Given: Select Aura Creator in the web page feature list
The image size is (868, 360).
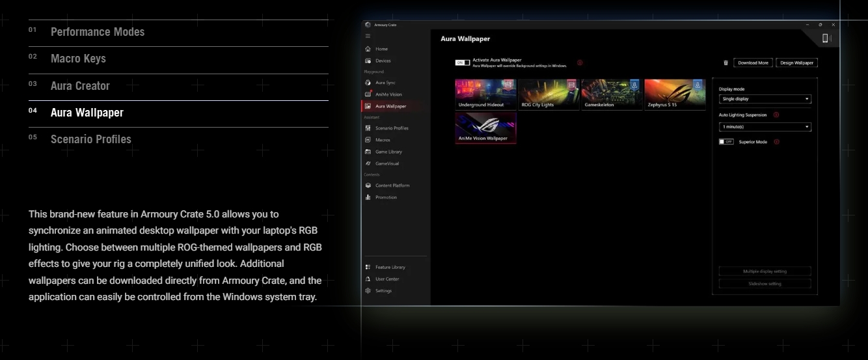Looking at the screenshot, I should (80, 86).
